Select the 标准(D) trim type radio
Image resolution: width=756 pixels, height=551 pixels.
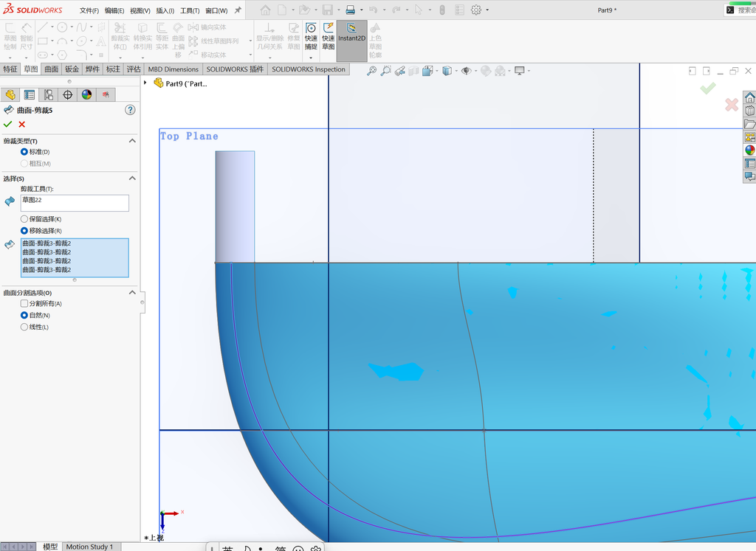click(x=24, y=152)
